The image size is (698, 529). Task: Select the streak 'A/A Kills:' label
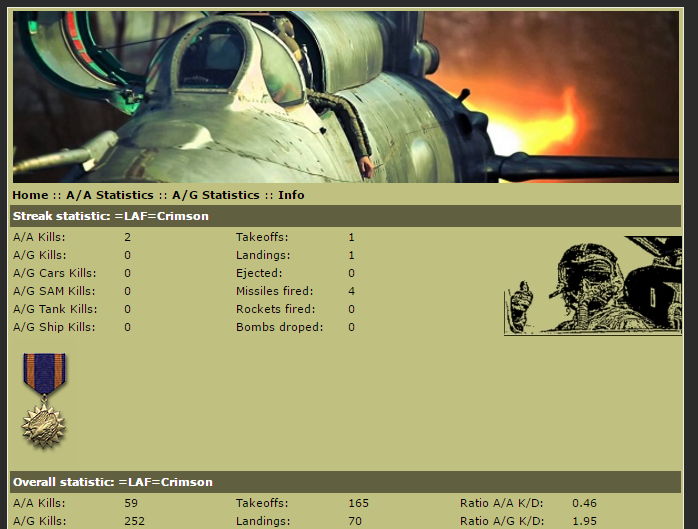[39, 237]
